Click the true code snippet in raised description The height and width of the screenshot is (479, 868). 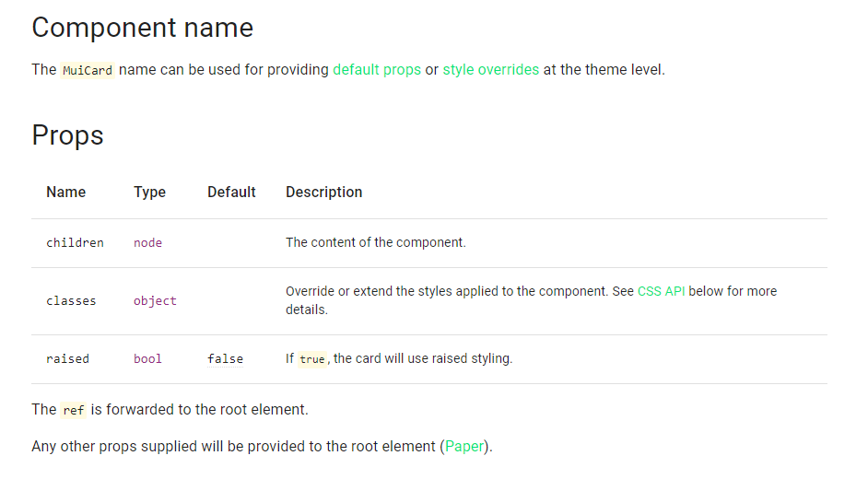coord(312,359)
